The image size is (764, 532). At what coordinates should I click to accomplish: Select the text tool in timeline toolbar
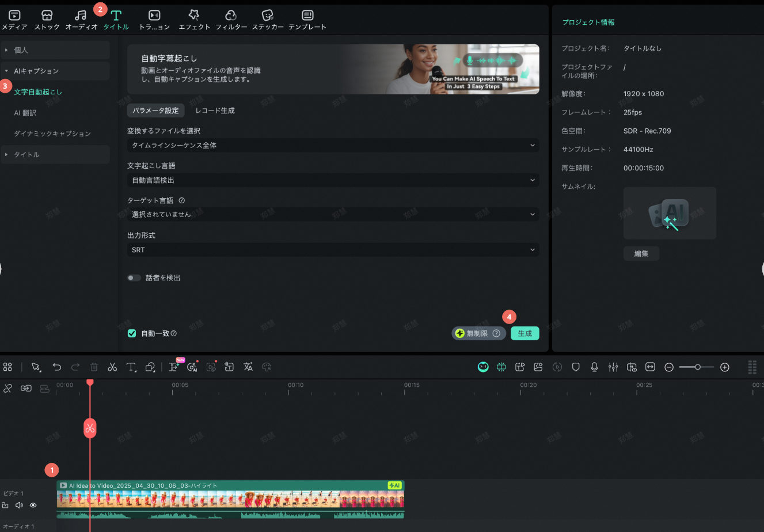(131, 367)
